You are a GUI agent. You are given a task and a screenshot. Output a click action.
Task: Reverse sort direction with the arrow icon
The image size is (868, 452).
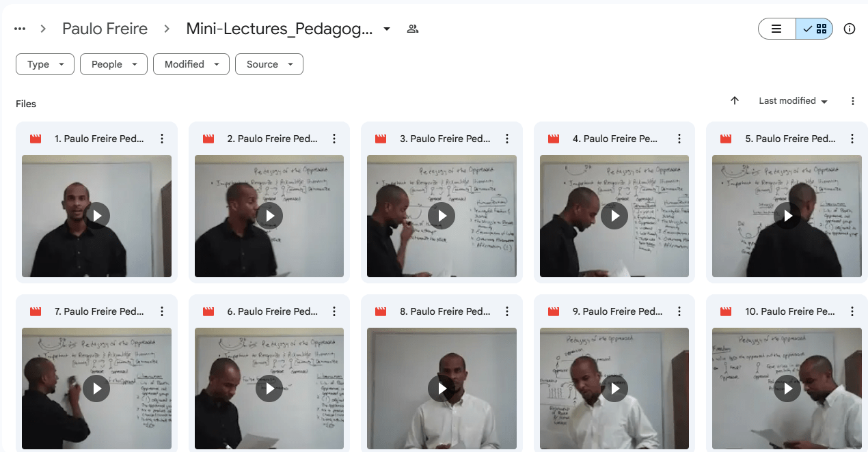click(735, 100)
